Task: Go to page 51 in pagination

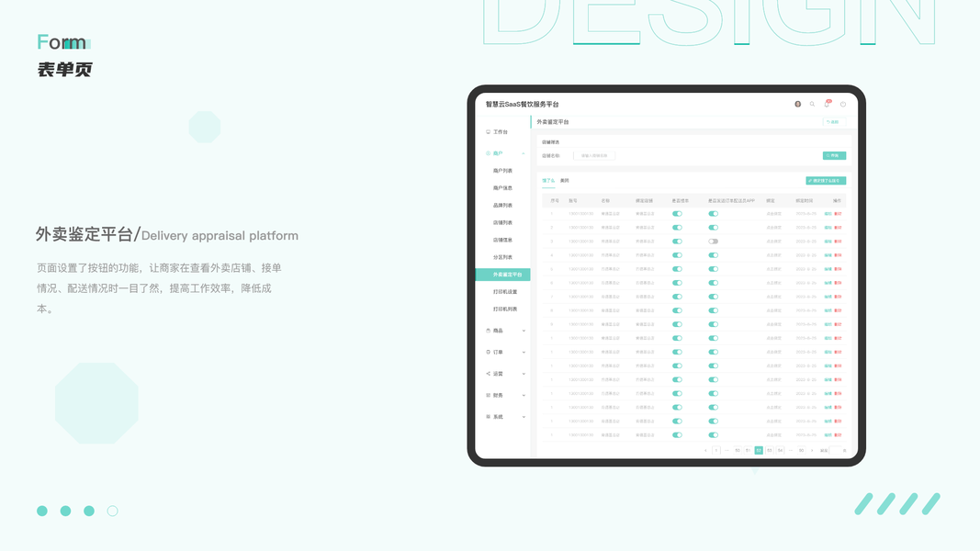Action: [749, 450]
